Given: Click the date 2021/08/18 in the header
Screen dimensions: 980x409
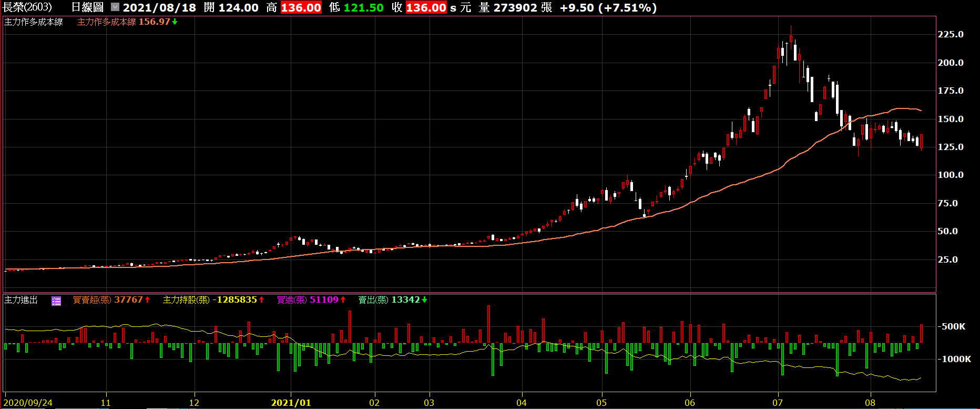Looking at the screenshot, I should pyautogui.click(x=159, y=8).
